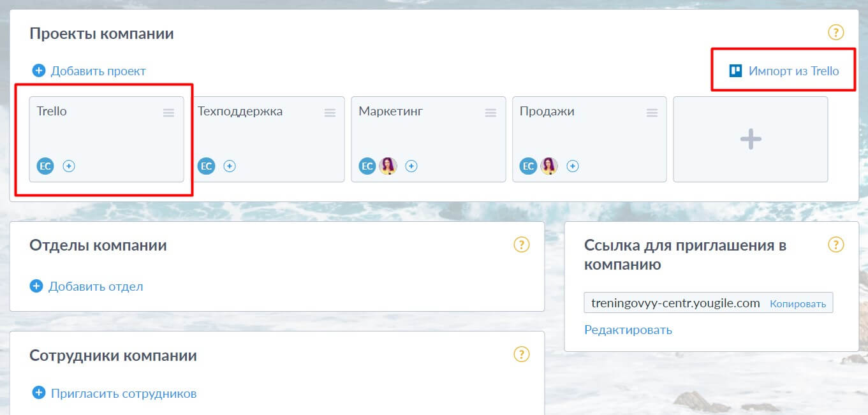Open help icon for company departments
Image resolution: width=868 pixels, height=415 pixels.
(x=522, y=245)
